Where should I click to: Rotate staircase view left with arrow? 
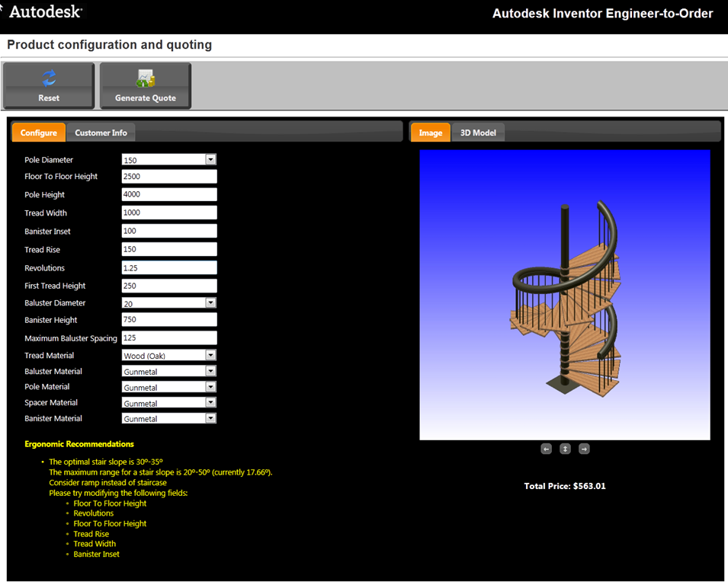click(x=546, y=449)
